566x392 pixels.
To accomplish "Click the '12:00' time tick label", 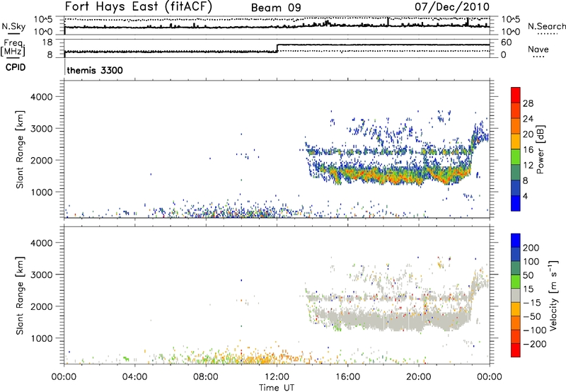I will click(277, 377).
